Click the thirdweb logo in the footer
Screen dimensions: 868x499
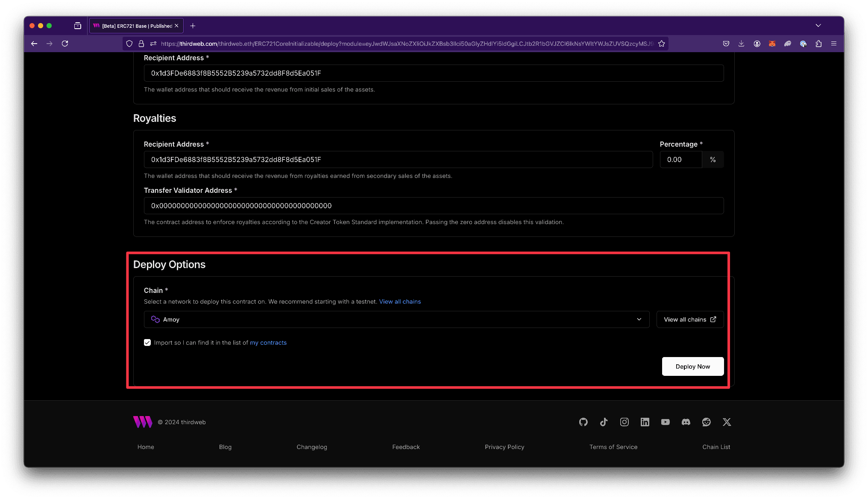click(x=142, y=422)
